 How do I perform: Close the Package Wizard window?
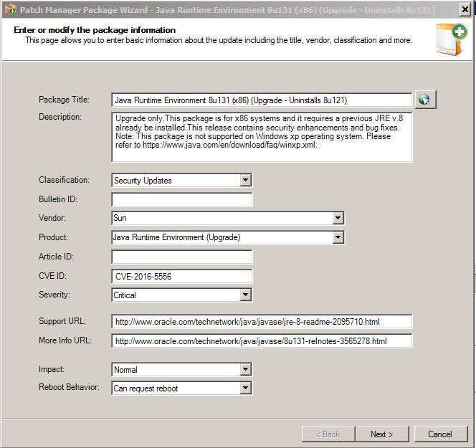[x=465, y=10]
